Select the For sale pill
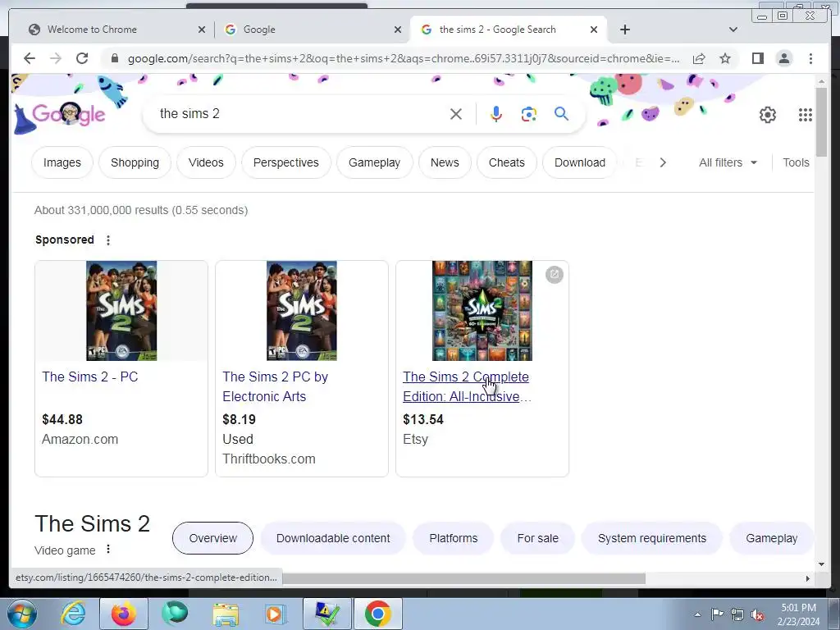This screenshot has width=840, height=630. pos(538,538)
